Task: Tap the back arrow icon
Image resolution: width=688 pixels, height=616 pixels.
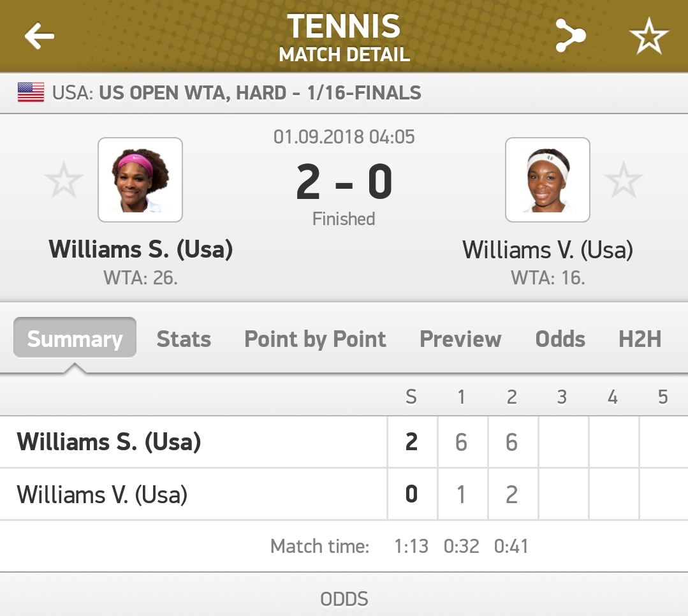Action: click(40, 36)
